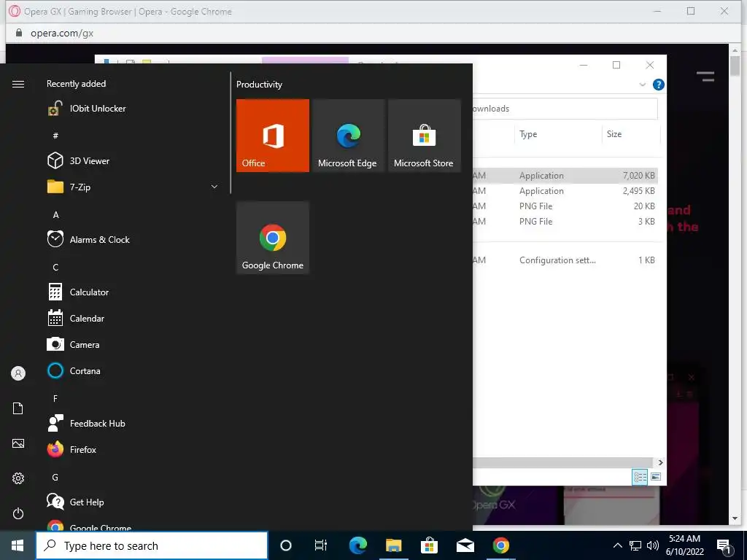This screenshot has width=747, height=560.
Task: Open user account icon in Start
Action: tap(18, 373)
